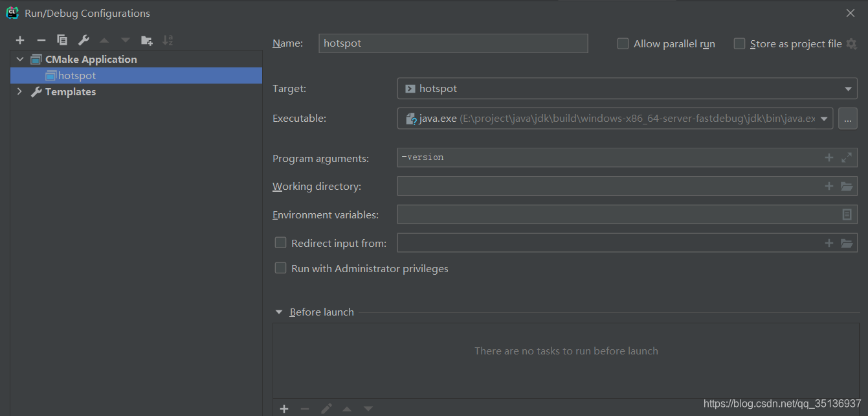Create a new configurations folder
Image resolution: width=868 pixels, height=416 pixels.
coord(147,40)
